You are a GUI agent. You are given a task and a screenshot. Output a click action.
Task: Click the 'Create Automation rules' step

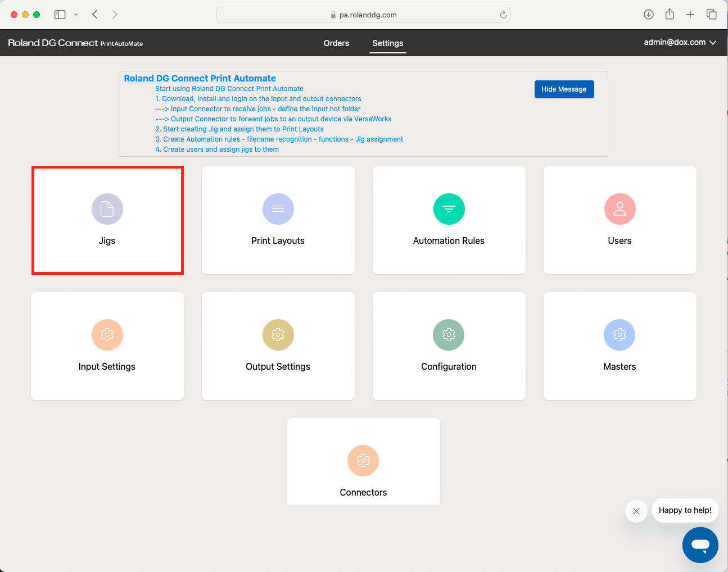pyautogui.click(x=279, y=139)
